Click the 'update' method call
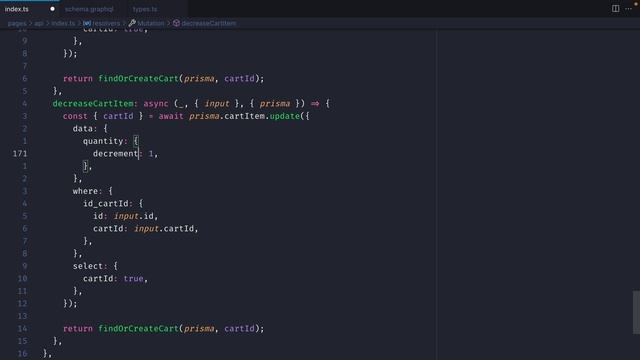640x360 pixels. point(284,116)
